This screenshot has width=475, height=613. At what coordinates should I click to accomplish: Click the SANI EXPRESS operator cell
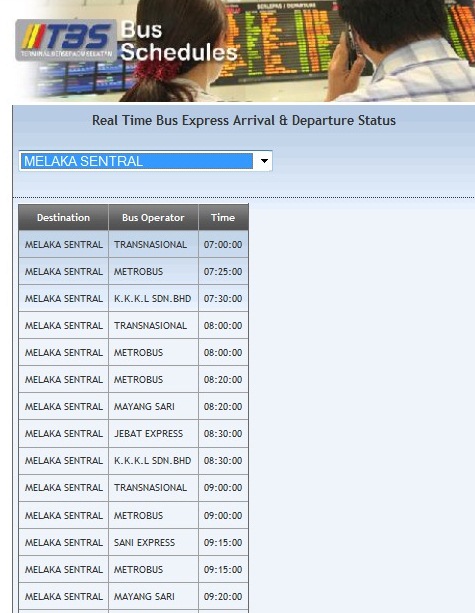[x=153, y=543]
